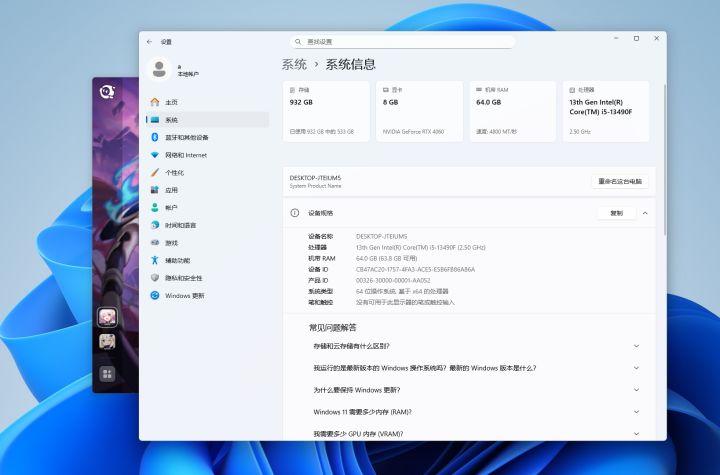This screenshot has height=475, width=720.
Task: Click product ID 00326-30000-00001-AA052
Action: 393,281
